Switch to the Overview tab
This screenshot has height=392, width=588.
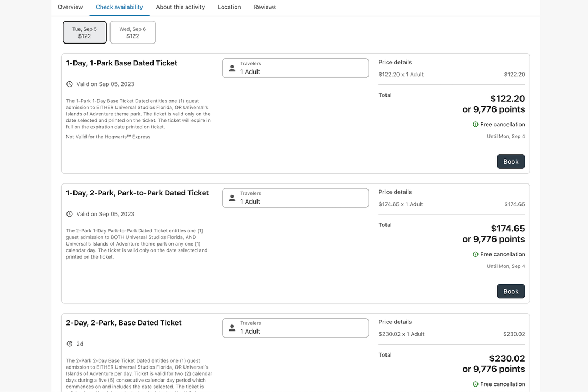pyautogui.click(x=70, y=7)
